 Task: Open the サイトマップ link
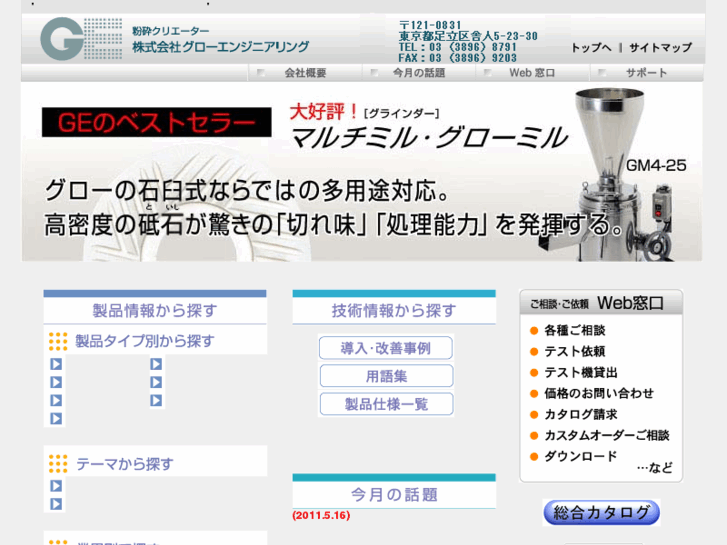(660, 48)
